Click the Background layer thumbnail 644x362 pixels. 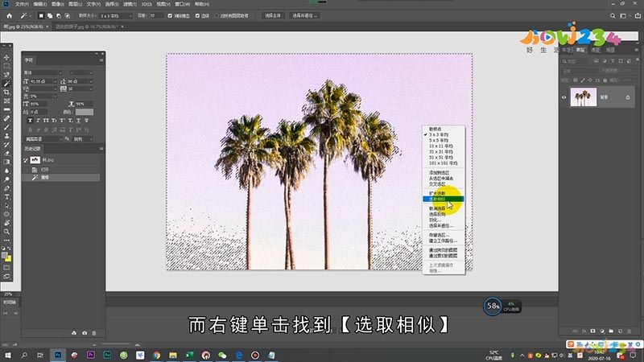583,97
